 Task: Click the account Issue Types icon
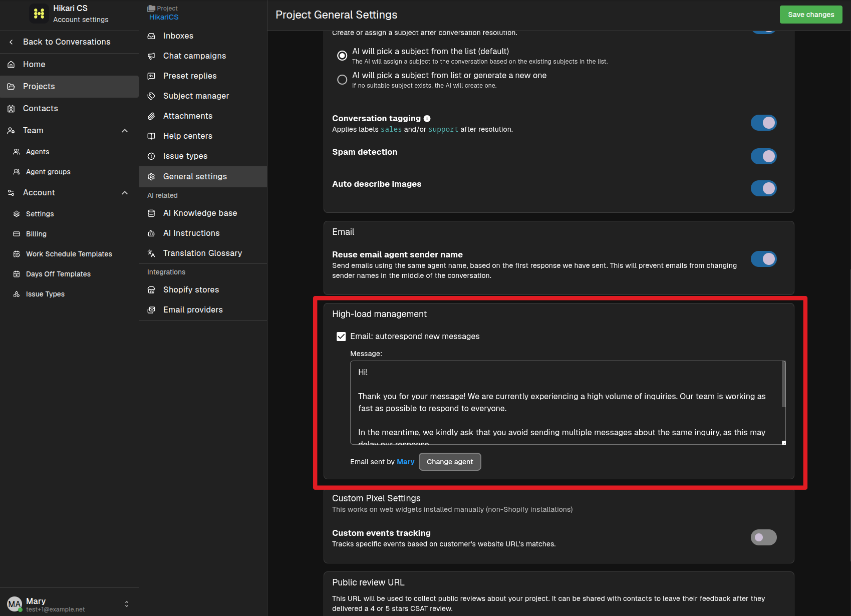click(17, 294)
